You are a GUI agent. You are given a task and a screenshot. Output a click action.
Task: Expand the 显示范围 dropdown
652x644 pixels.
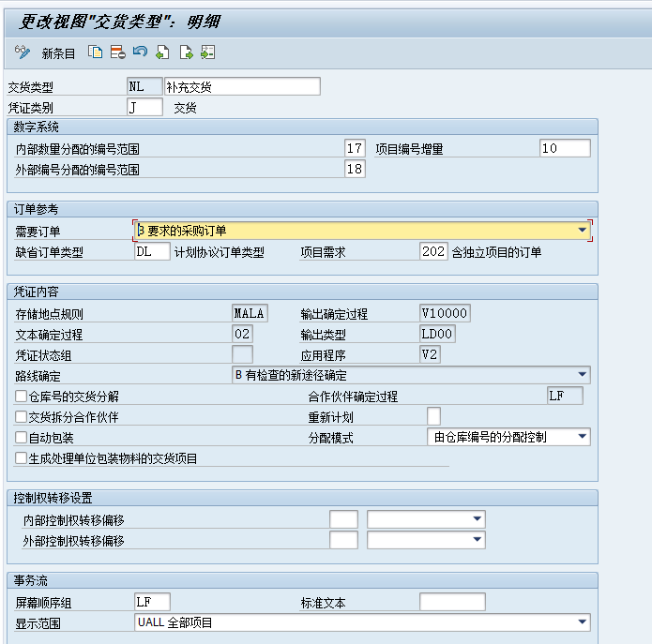coord(582,622)
